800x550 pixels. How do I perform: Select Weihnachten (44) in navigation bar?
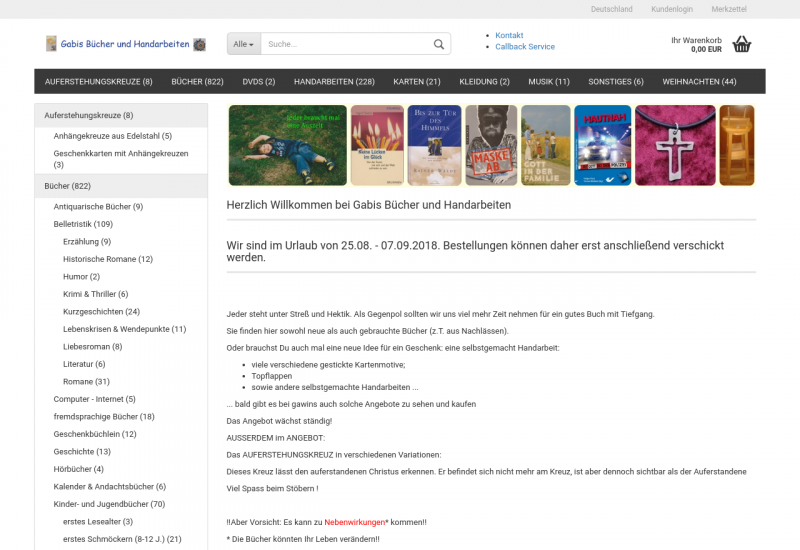[x=699, y=81]
